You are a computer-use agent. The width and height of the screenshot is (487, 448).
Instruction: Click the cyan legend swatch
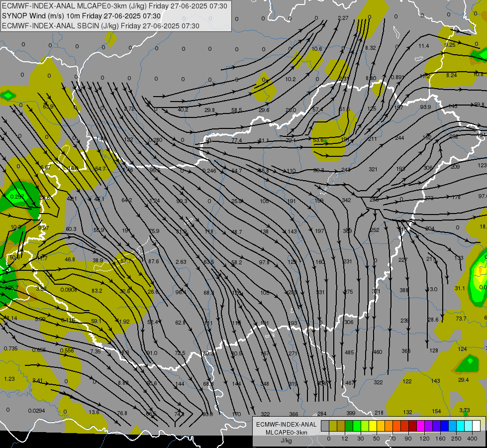click(461, 426)
